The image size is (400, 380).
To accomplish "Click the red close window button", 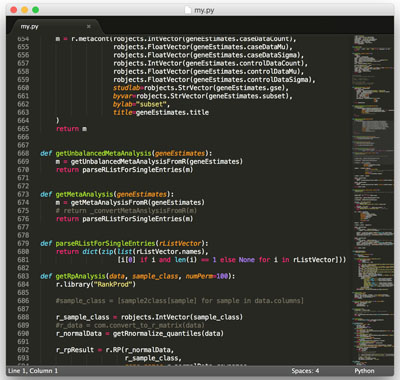I will [14, 10].
